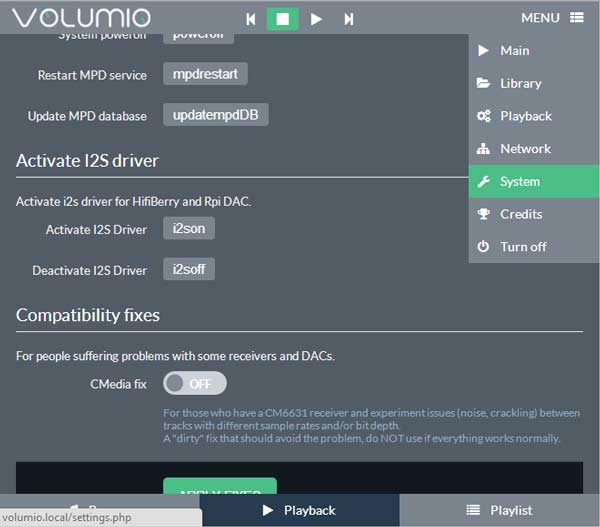Toggle the CMedia fix switch
Screen dimensions: 600x527
pyautogui.click(x=195, y=383)
